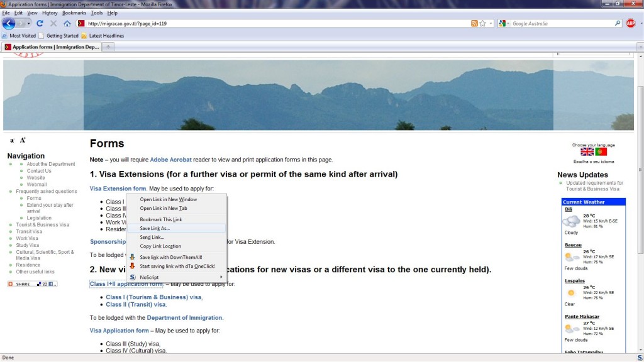Click the Stop loading X icon
644x362 pixels.
(53, 23)
